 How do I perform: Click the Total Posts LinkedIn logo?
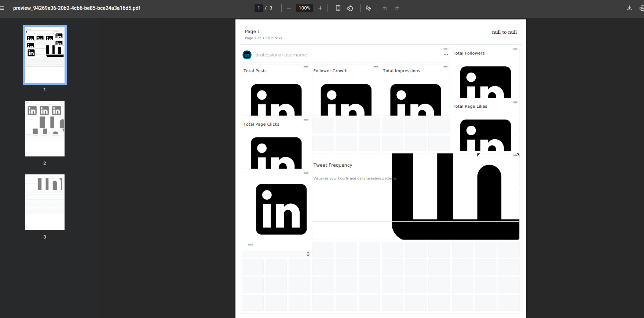click(x=276, y=100)
